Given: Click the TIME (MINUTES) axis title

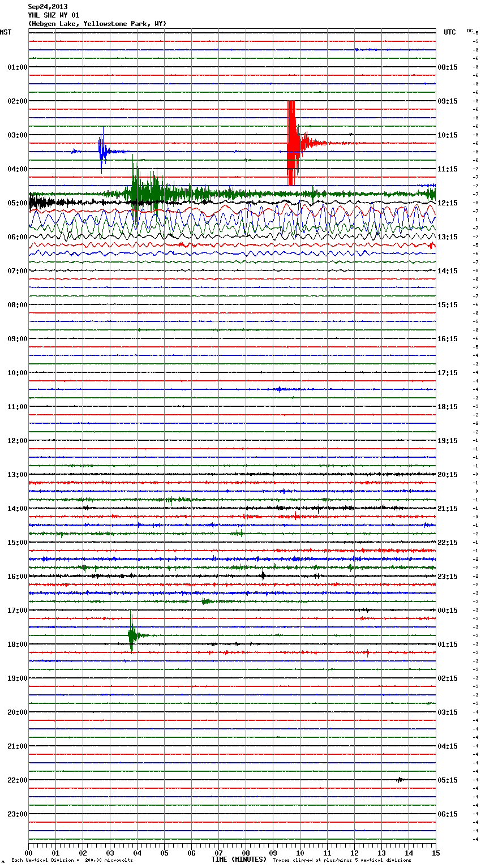Looking at the screenshot, I should (239, 860).
